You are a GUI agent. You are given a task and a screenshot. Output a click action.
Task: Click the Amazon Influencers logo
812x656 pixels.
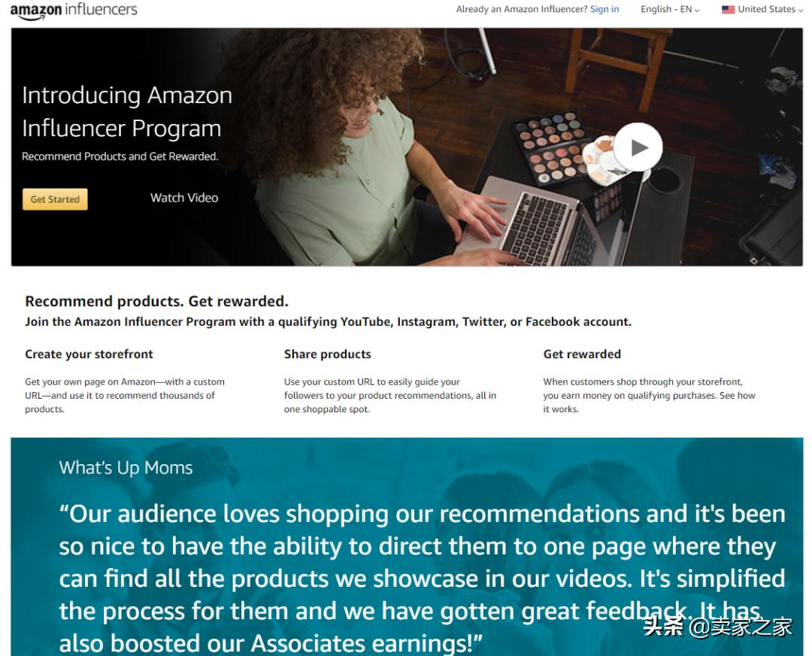pyautogui.click(x=74, y=11)
